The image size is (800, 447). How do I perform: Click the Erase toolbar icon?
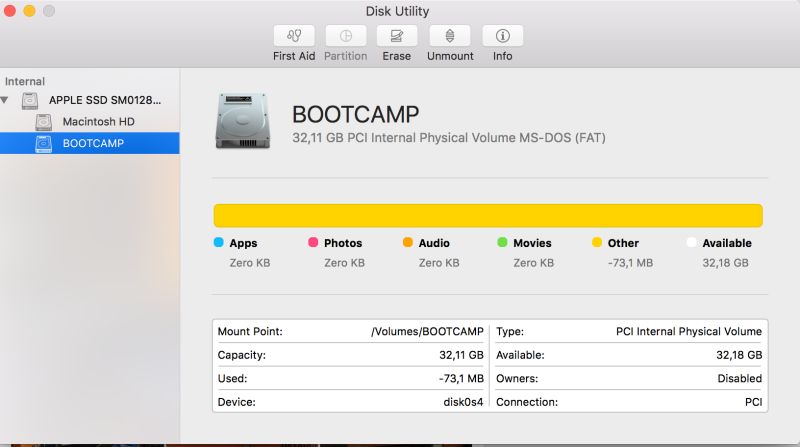point(397,36)
